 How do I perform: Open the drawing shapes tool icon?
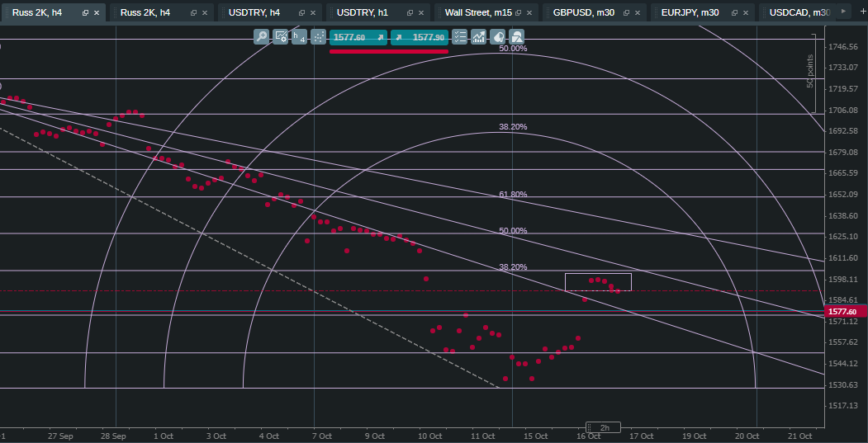point(516,37)
